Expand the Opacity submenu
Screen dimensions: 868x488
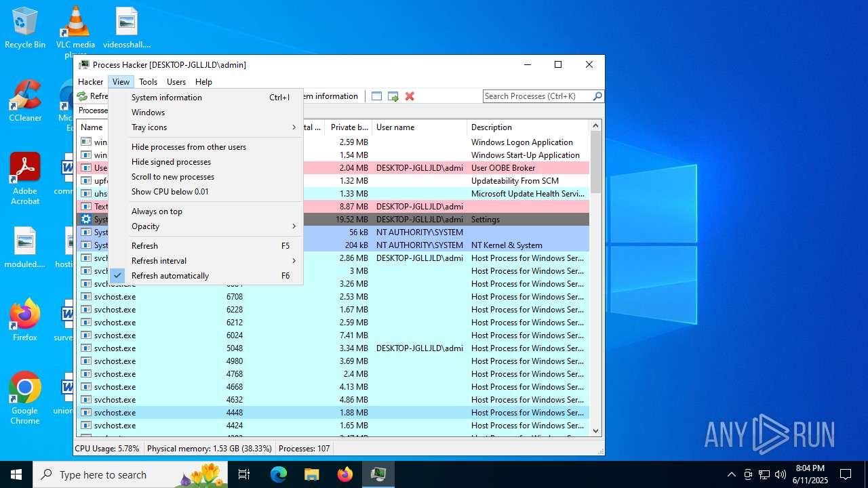click(205, 226)
